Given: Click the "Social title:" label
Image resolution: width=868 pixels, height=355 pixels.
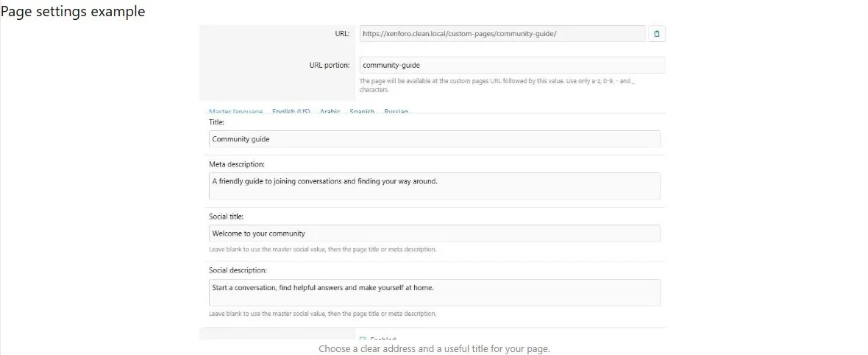Looking at the screenshot, I should coord(226,217).
